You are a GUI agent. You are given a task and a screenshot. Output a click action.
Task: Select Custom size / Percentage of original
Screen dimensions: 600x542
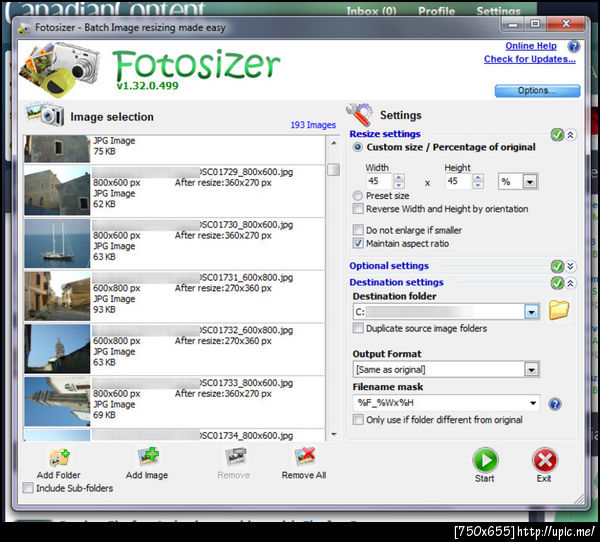pyautogui.click(x=357, y=147)
